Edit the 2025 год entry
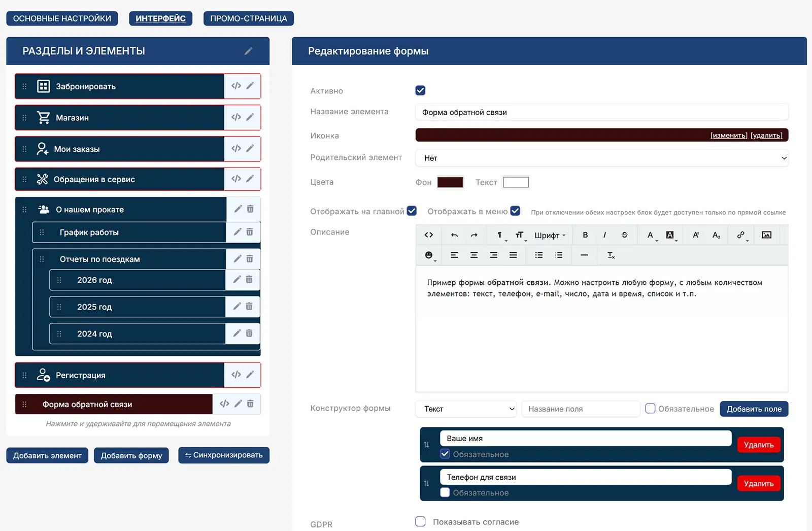Image resolution: width=812 pixels, height=531 pixels. click(x=236, y=307)
